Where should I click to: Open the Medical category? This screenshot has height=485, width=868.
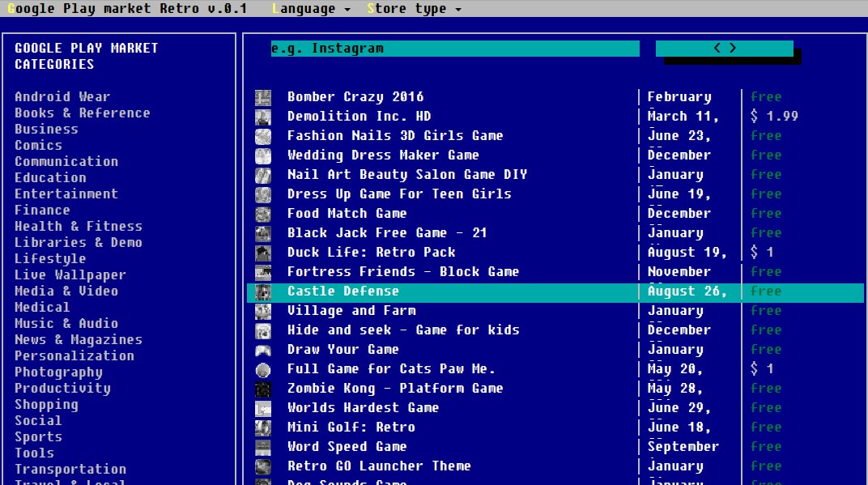click(x=43, y=308)
